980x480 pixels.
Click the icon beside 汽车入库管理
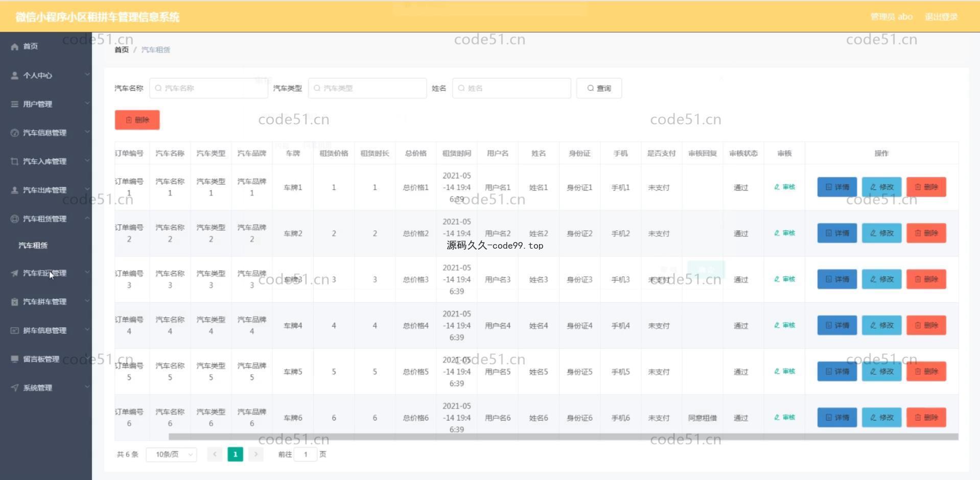point(14,161)
